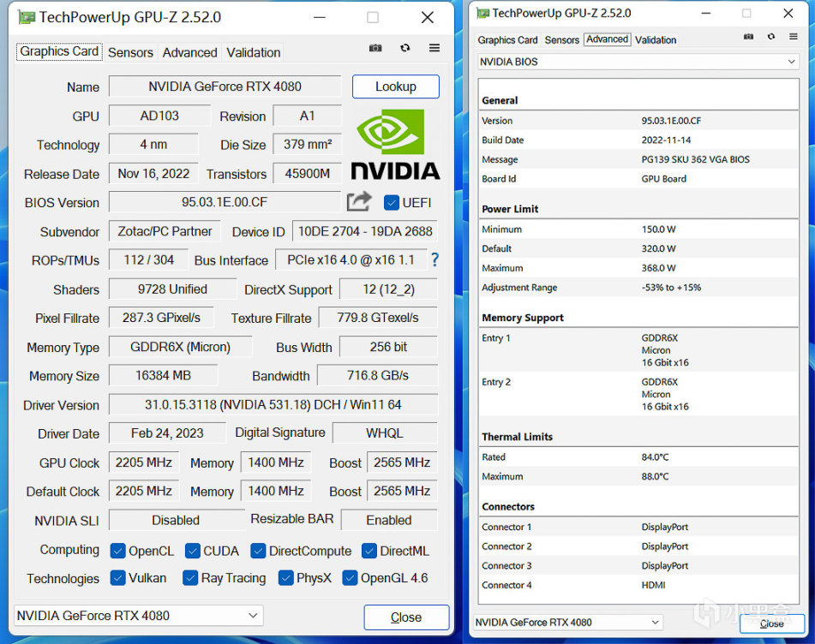Image resolution: width=815 pixels, height=644 pixels.
Task: Open the hamburger menu in right GPU-Z window
Action: 794,36
